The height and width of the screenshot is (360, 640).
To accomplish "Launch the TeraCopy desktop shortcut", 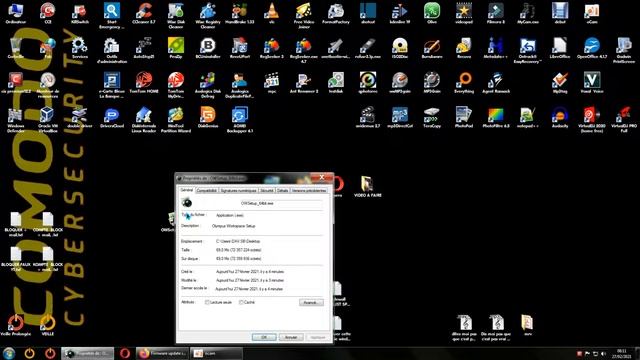I will tap(432, 118).
